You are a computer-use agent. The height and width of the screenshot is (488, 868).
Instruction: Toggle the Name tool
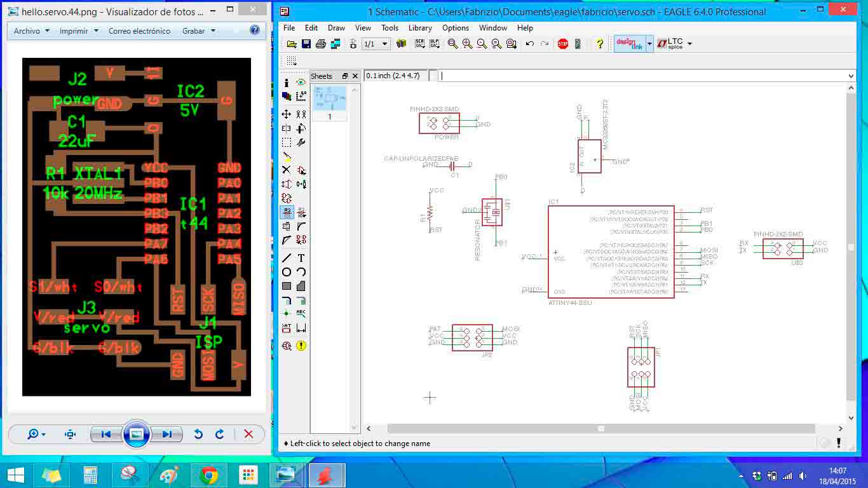point(287,212)
